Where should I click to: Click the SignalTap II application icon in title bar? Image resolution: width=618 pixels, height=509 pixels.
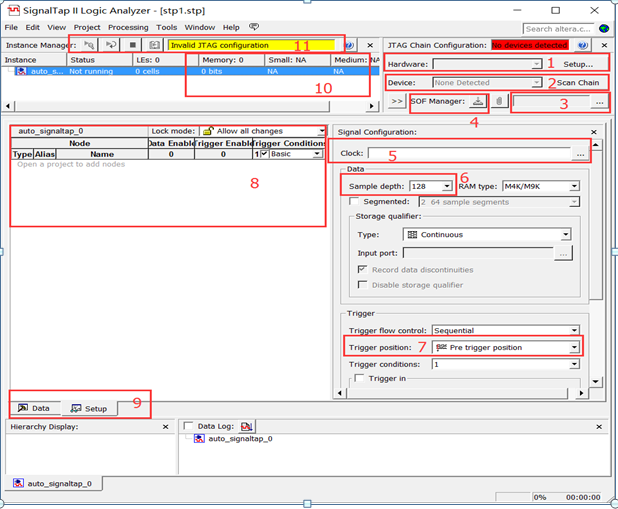(13, 10)
